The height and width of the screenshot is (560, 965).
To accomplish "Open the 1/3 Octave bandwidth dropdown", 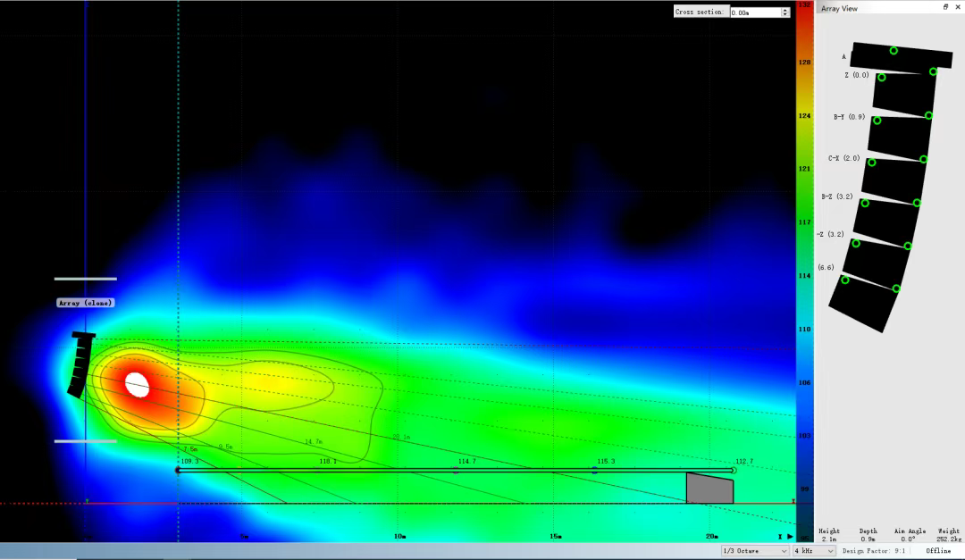I will [755, 551].
